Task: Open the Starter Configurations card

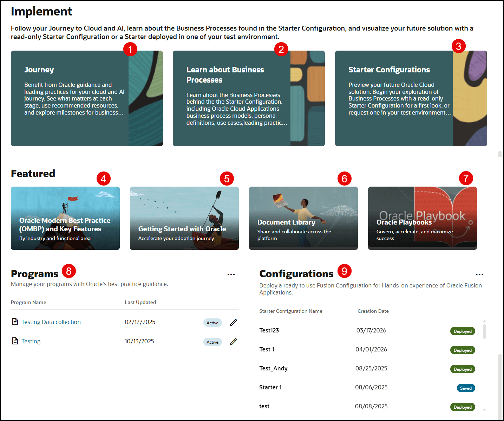Action: click(411, 98)
